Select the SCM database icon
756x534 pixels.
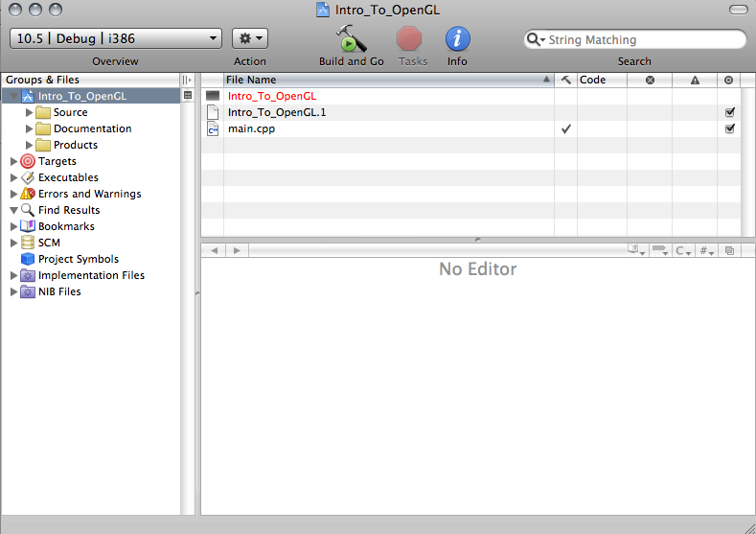28,243
